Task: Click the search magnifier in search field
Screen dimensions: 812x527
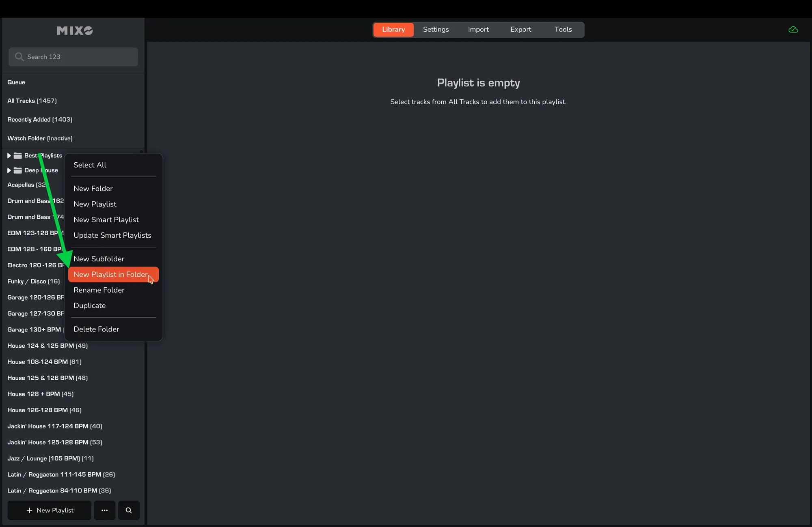Action: tap(19, 57)
